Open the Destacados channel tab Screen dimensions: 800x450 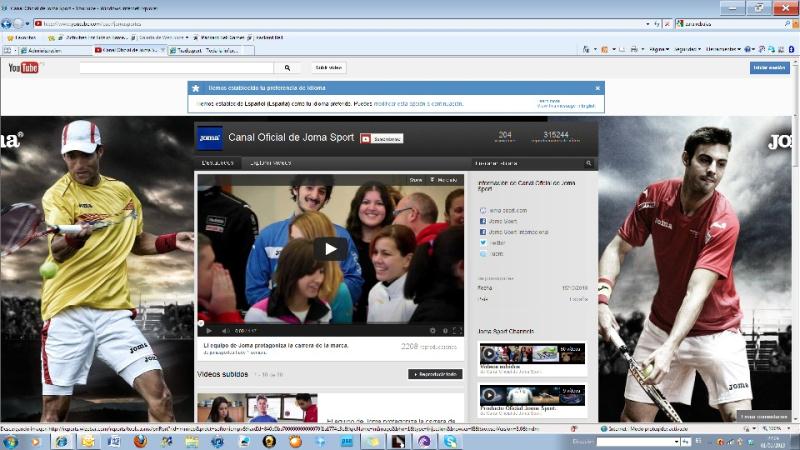[x=218, y=163]
